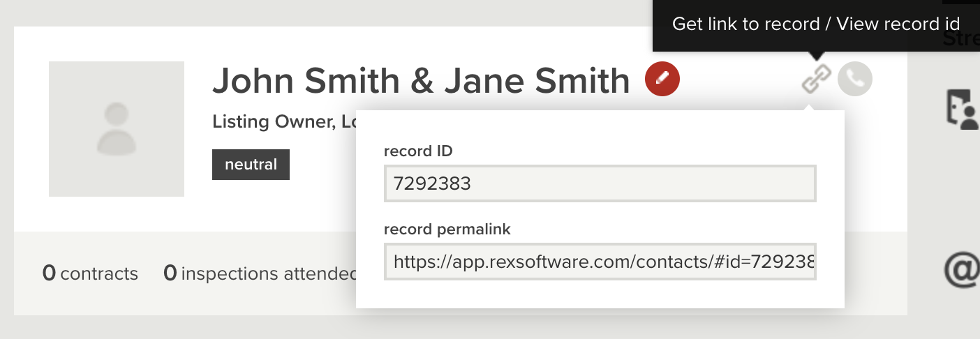Open the "0 contracts" stat
The height and width of the screenshot is (339, 980).
(90, 273)
